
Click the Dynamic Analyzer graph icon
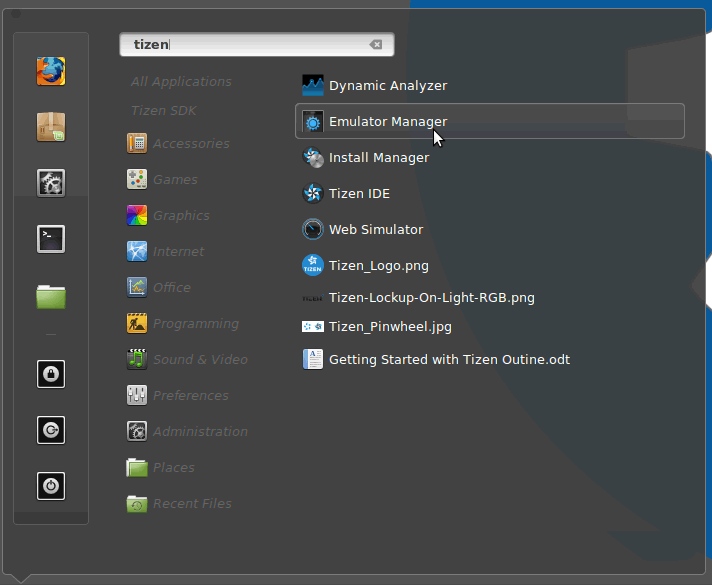[x=313, y=85]
